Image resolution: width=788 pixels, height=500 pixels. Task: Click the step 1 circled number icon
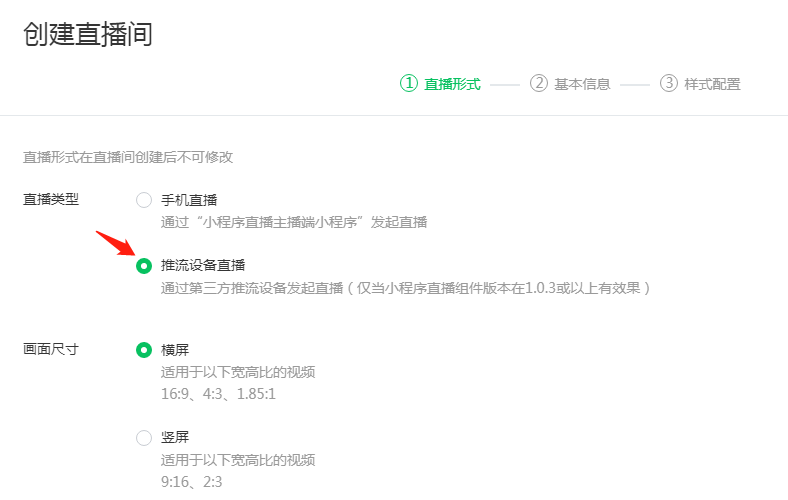coord(408,84)
